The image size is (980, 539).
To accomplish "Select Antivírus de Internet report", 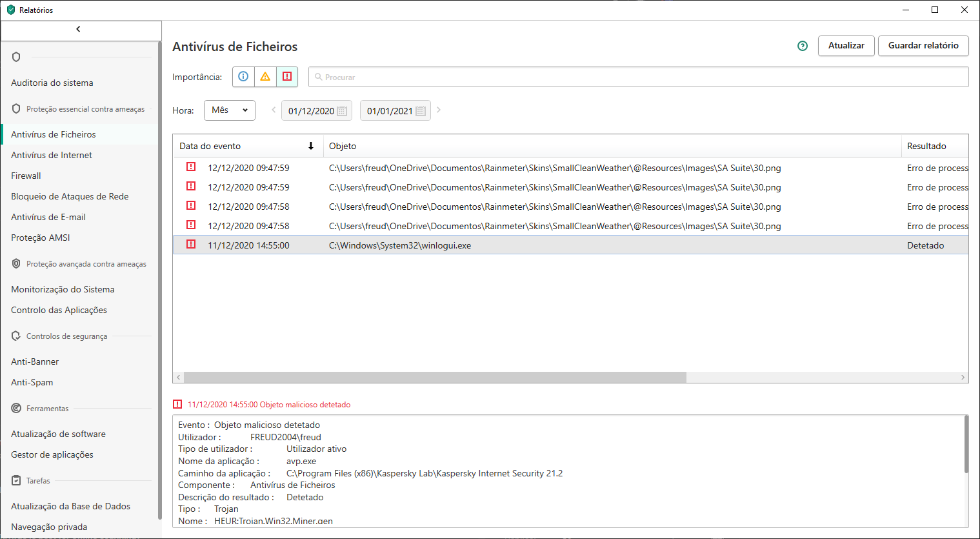I will tap(52, 155).
